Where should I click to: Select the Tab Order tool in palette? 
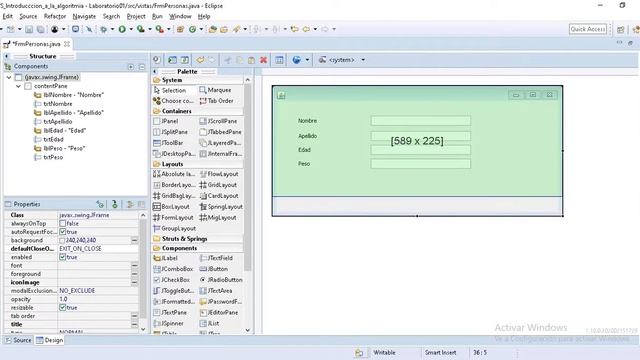pyautogui.click(x=216, y=101)
